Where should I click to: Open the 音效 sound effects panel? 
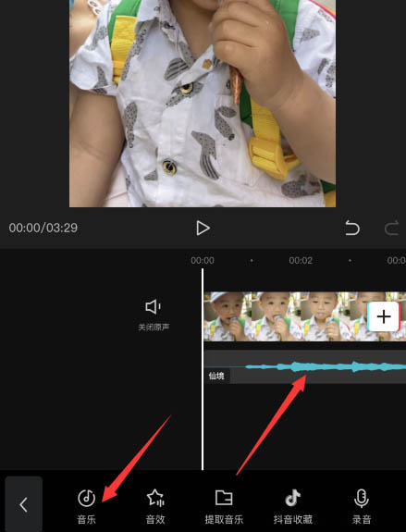click(x=155, y=506)
